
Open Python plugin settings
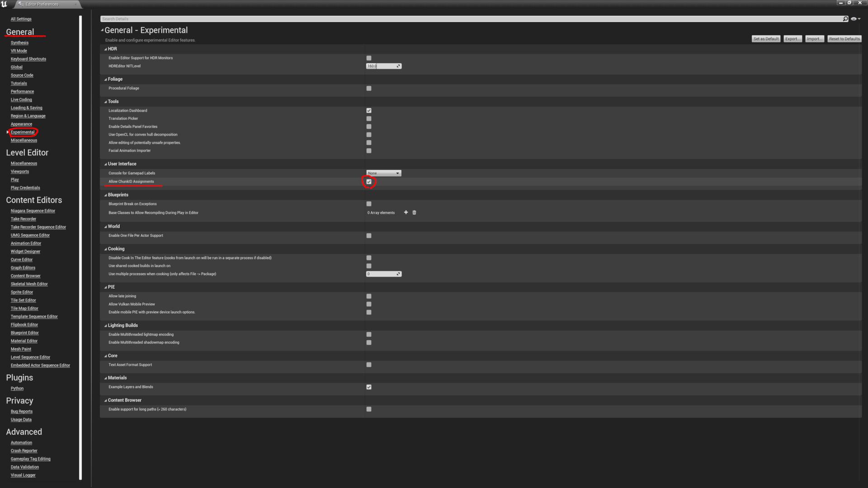tap(17, 389)
